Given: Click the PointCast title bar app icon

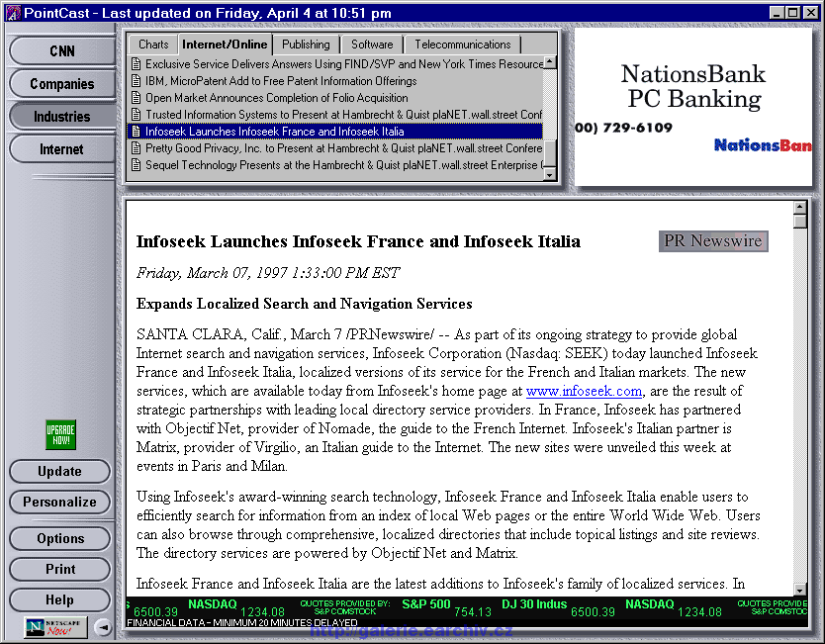Looking at the screenshot, I should click(x=13, y=13).
